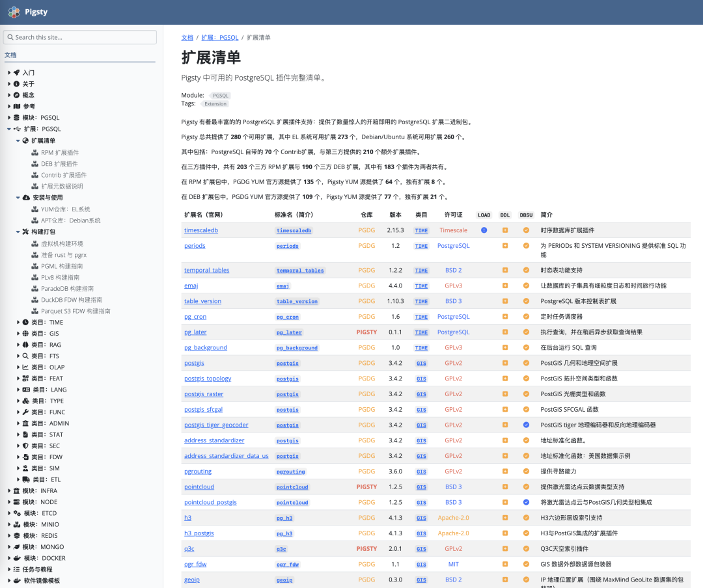
Task: Expand the 类目: LANG category
Action: [x=18, y=390]
